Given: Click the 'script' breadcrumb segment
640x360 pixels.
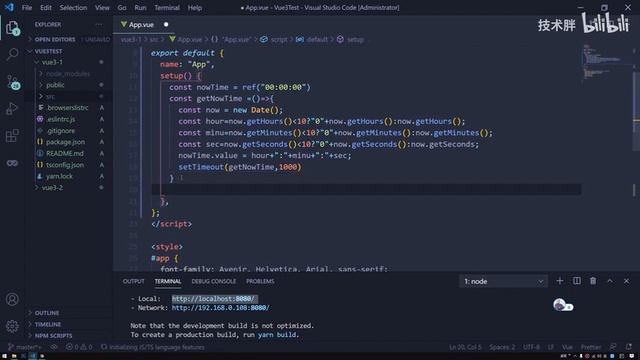Looking at the screenshot, I should click(279, 40).
